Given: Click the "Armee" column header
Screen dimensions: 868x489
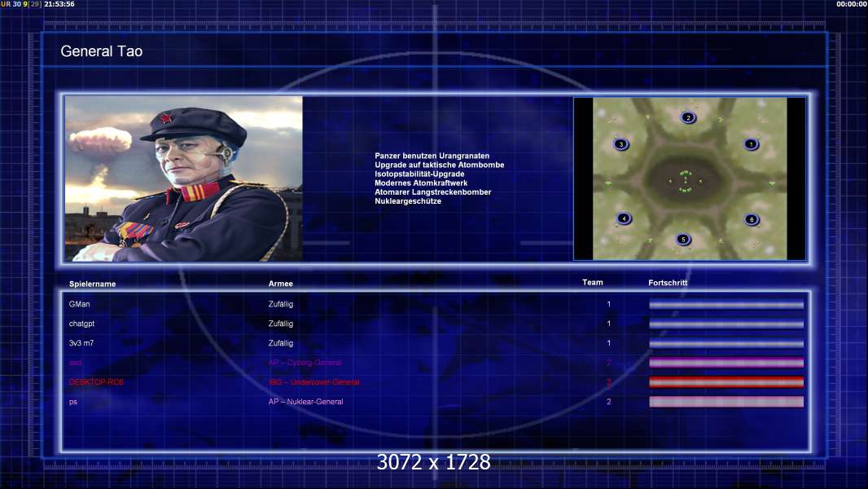Looking at the screenshot, I should click(281, 284).
